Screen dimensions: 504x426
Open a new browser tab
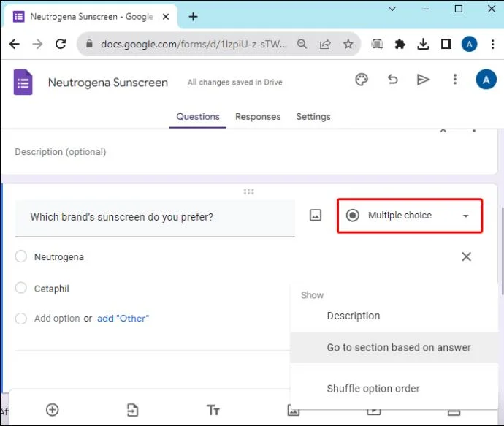pyautogui.click(x=193, y=16)
